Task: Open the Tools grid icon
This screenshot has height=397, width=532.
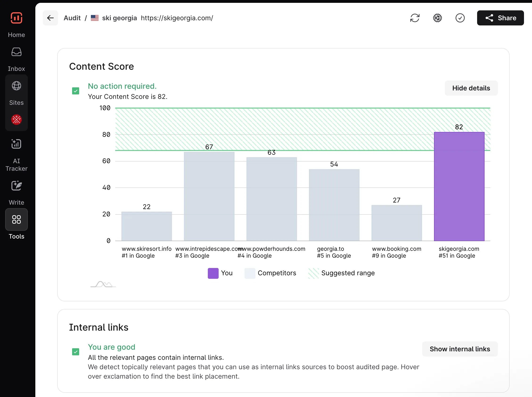Action: pos(16,219)
